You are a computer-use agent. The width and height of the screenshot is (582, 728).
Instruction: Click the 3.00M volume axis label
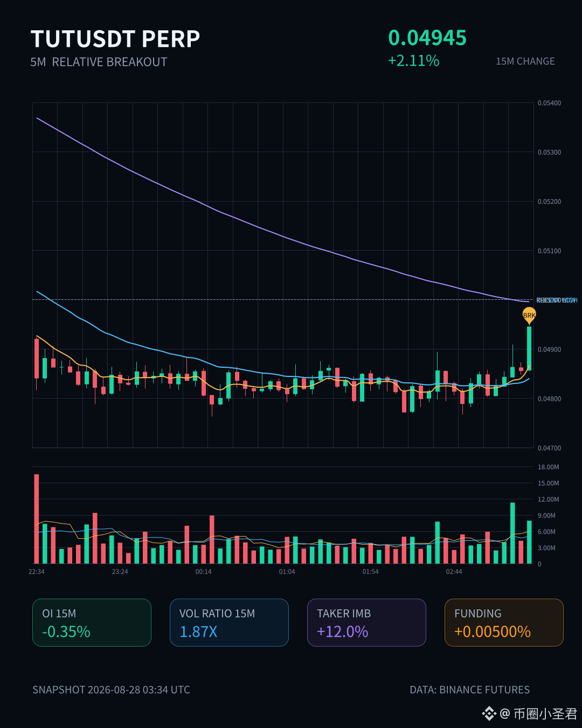(546, 548)
